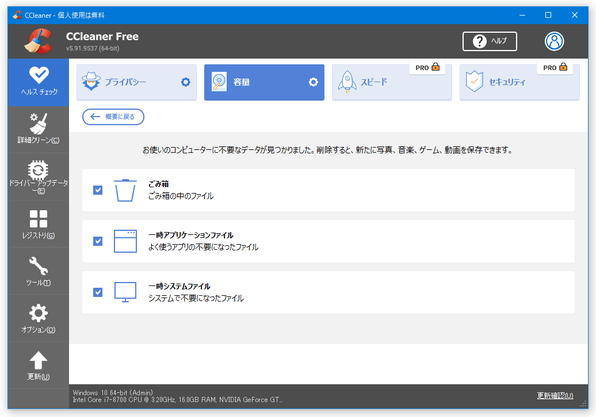Switch to the プライバシー tab
The image size is (596, 417).
(136, 82)
